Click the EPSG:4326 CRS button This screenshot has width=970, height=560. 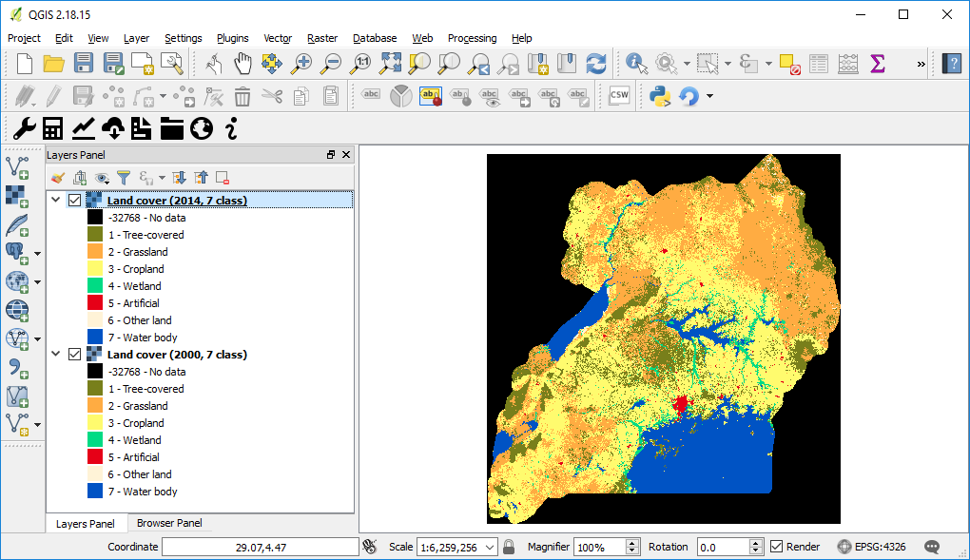pos(872,547)
